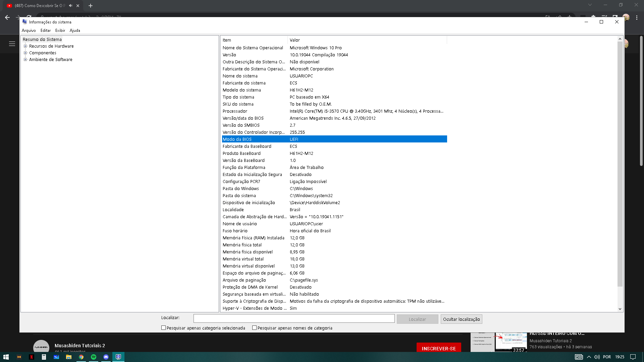
Task: Click the Windows Start button
Action: click(x=6, y=357)
